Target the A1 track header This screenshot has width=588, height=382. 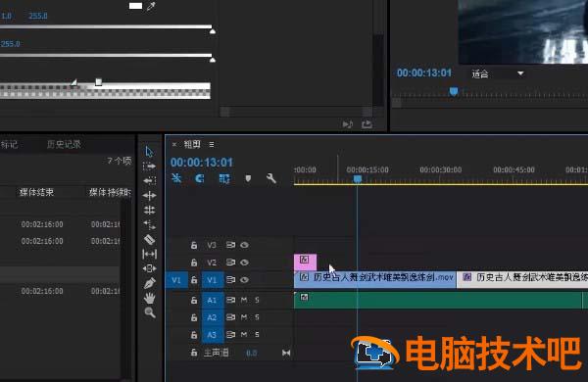213,300
